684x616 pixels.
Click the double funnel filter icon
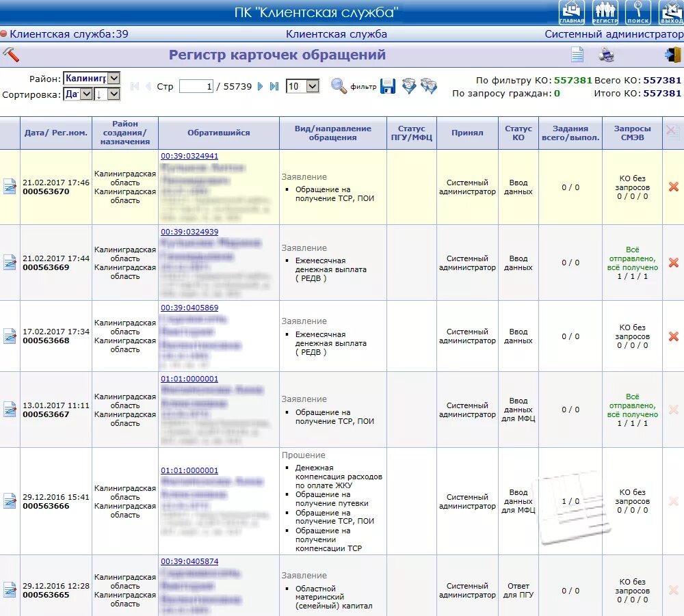[429, 86]
